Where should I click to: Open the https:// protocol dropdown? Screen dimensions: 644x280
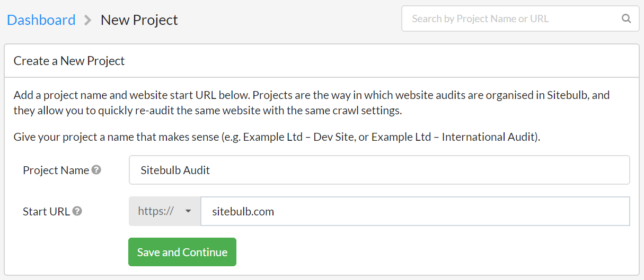tap(165, 211)
